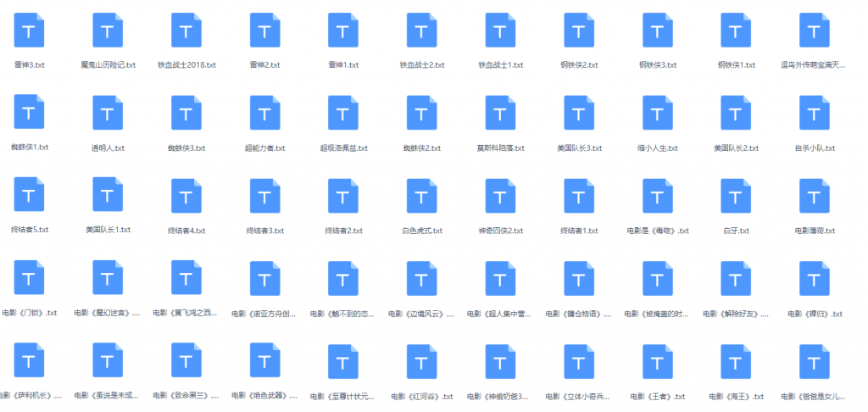Click the 电影《王者》.txt label

pos(658,397)
